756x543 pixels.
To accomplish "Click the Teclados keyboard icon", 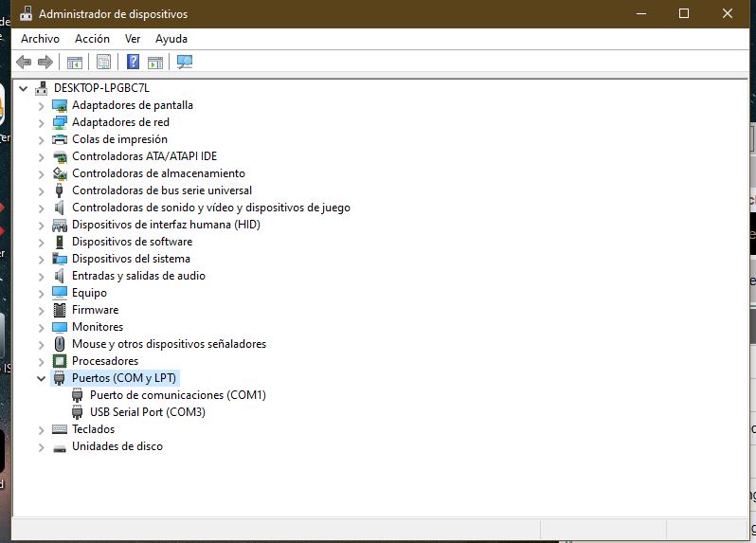I will point(60,429).
